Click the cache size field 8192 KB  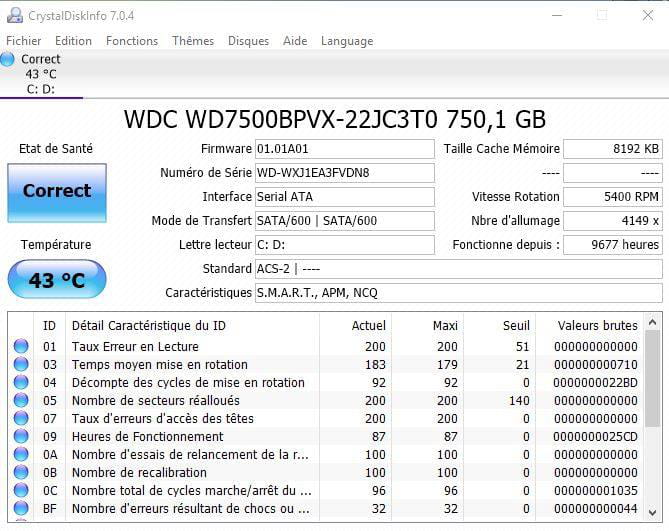[x=613, y=149]
